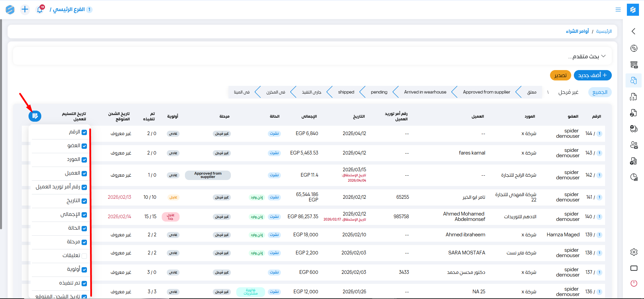The height and width of the screenshot is (299, 644).
Task: Click the power logout icon in sidebar
Action: (x=634, y=283)
